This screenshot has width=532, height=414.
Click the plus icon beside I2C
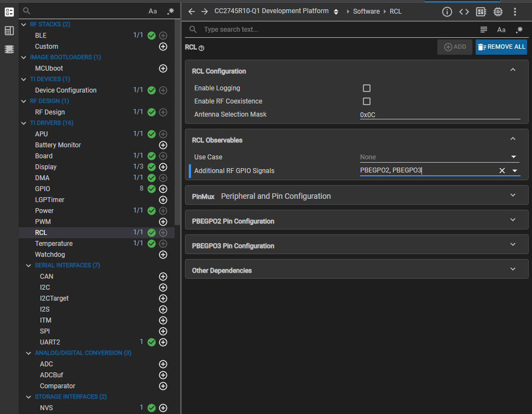click(163, 287)
